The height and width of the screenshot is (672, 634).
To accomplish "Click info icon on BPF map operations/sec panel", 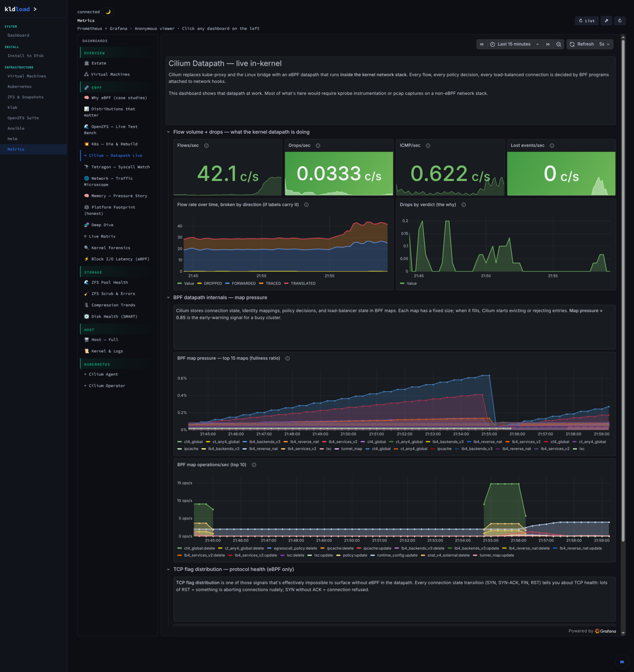I will tap(254, 465).
